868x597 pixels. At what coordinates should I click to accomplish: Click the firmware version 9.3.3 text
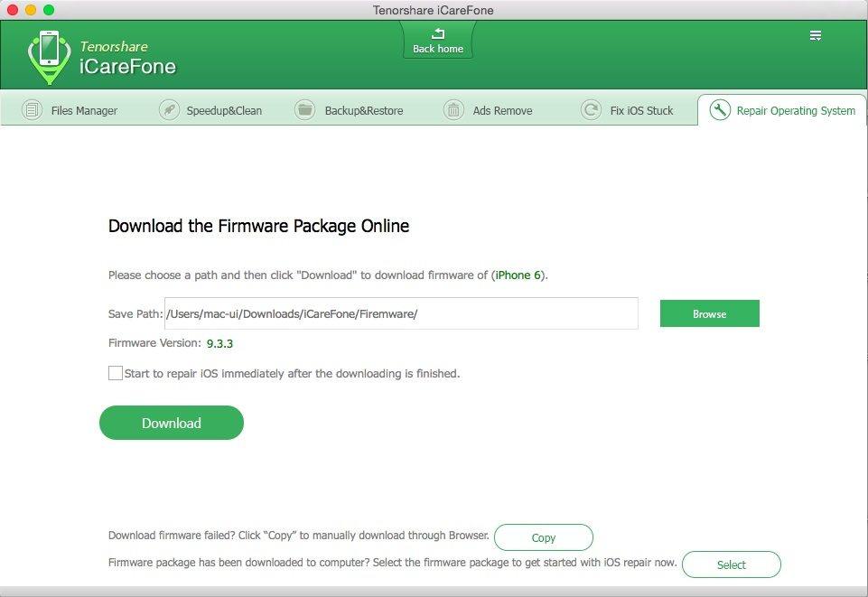pos(219,343)
